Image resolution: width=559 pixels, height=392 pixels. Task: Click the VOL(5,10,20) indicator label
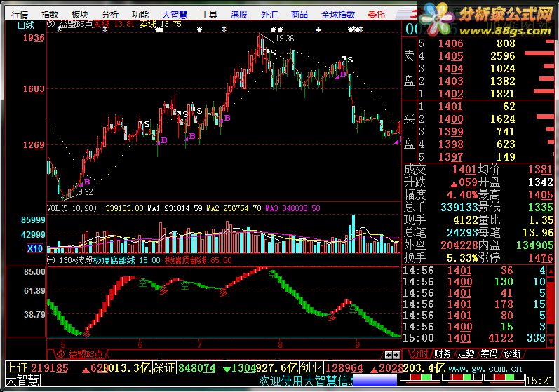point(72,208)
